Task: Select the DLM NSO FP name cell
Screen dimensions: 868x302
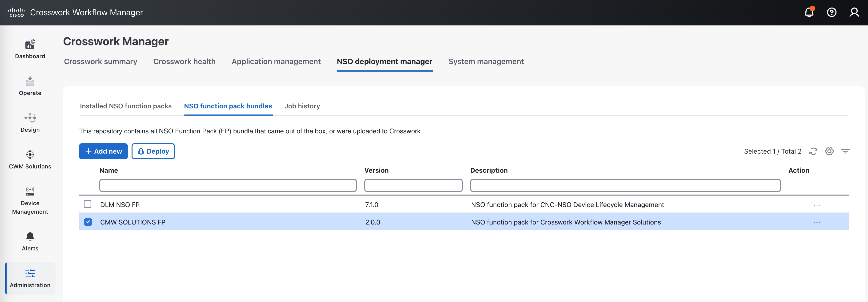Action: pyautogui.click(x=120, y=205)
